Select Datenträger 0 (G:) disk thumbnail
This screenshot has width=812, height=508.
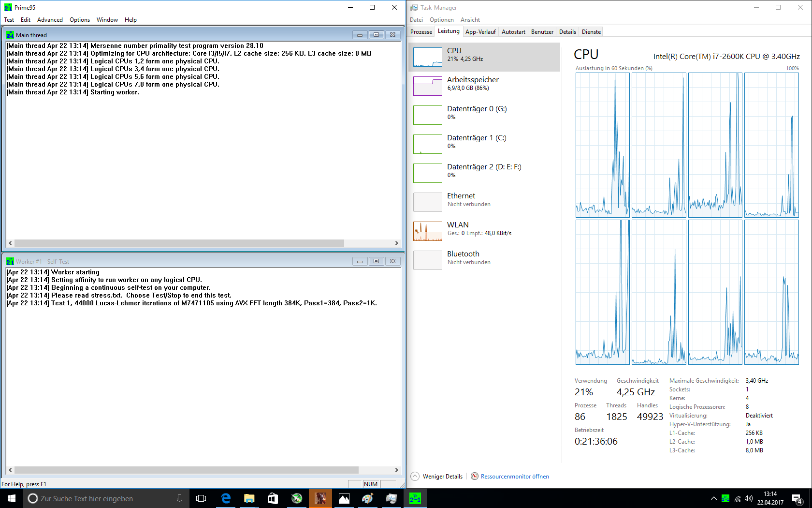pyautogui.click(x=428, y=115)
